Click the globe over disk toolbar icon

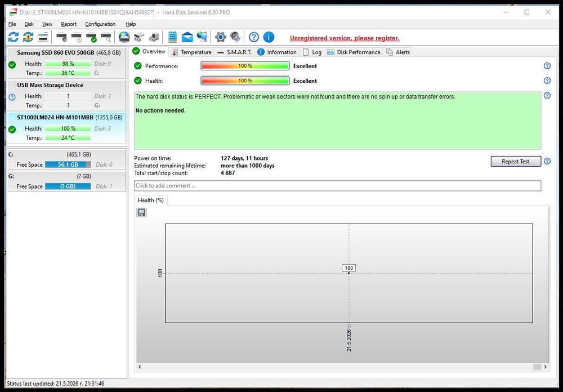point(124,37)
